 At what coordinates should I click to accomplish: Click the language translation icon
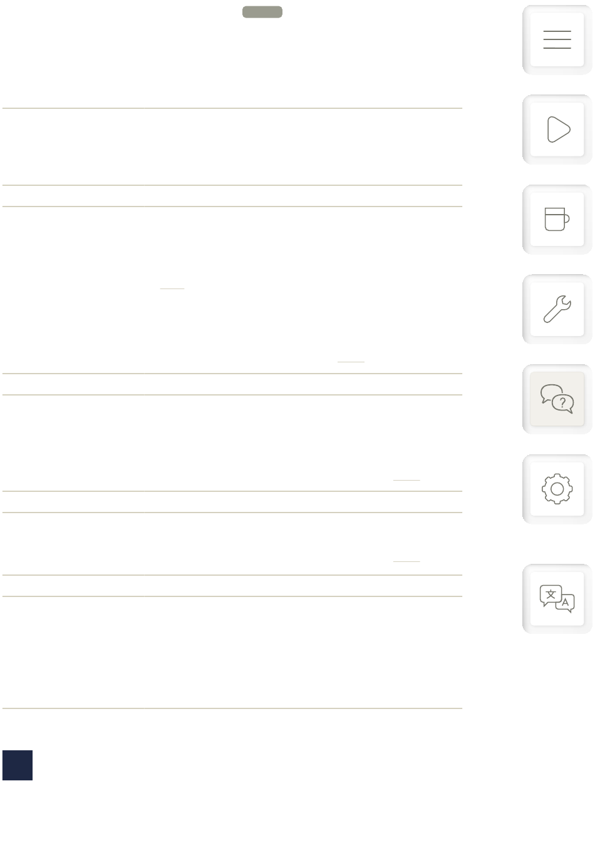click(x=557, y=599)
